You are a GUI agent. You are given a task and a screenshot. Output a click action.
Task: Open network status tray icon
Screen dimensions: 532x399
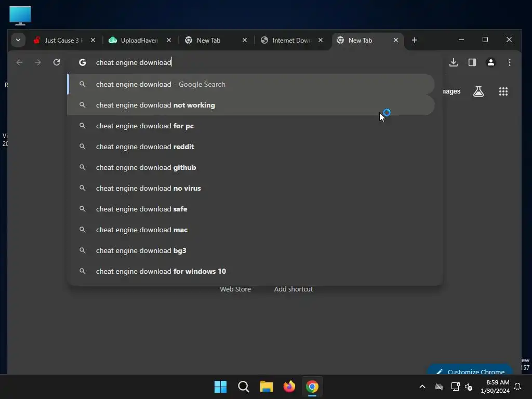click(x=455, y=387)
